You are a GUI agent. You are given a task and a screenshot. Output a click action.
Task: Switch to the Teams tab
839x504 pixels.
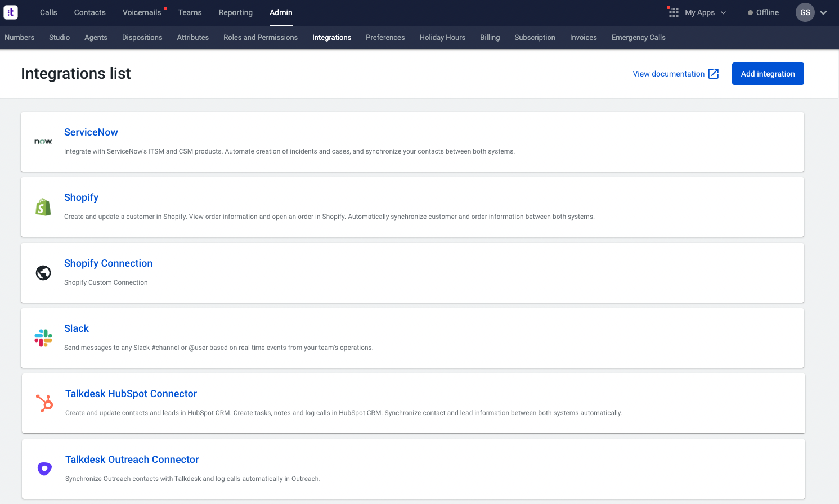coord(190,12)
